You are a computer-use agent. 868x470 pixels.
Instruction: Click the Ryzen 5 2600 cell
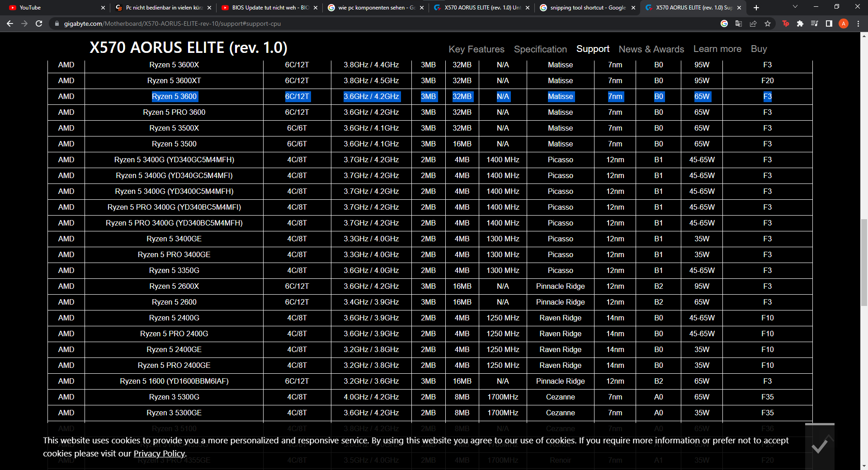[x=174, y=302]
